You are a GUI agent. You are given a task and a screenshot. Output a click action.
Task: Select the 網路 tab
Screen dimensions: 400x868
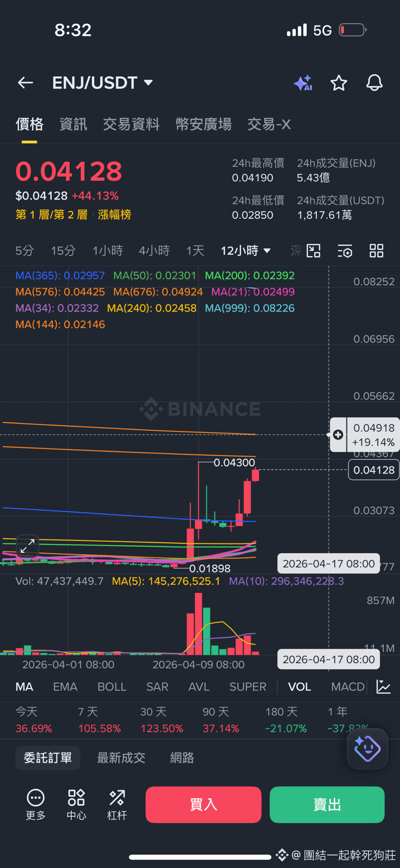point(182,757)
